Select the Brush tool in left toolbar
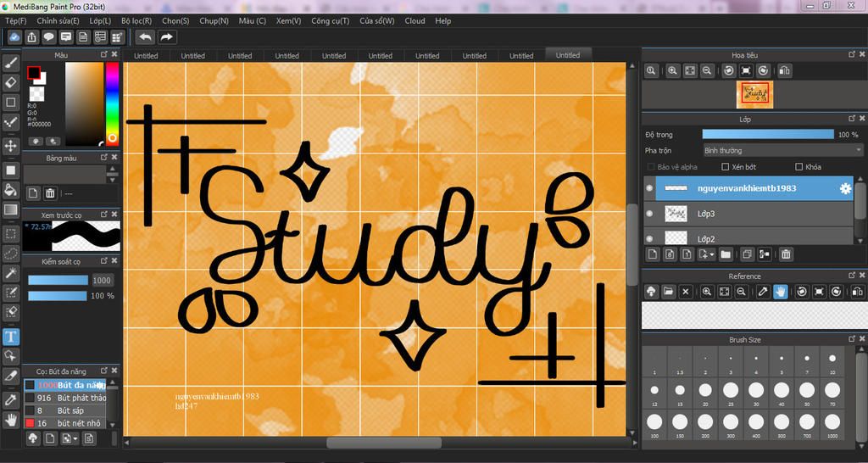The height and width of the screenshot is (463, 868). coord(10,63)
